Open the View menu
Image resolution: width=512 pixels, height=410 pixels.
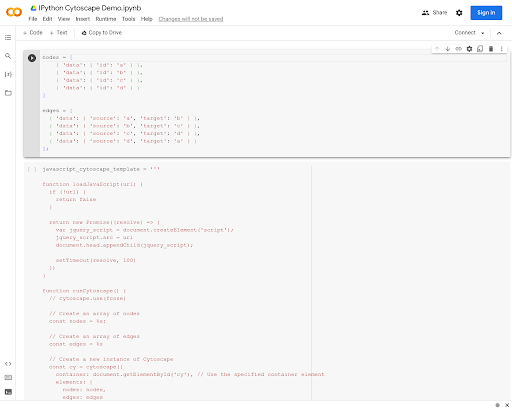pyautogui.click(x=64, y=19)
